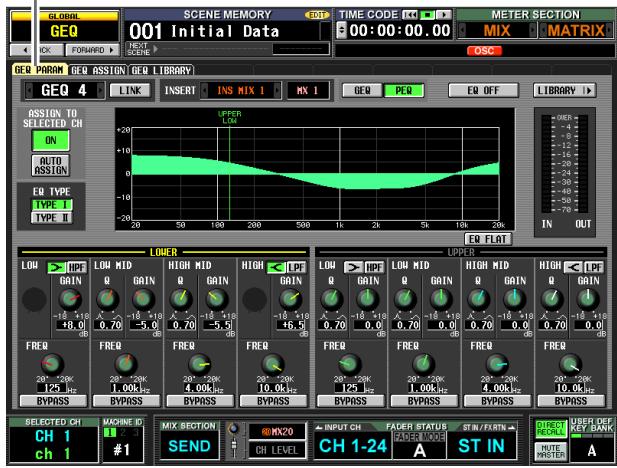Click FORWARD navigation button

pos(92,50)
